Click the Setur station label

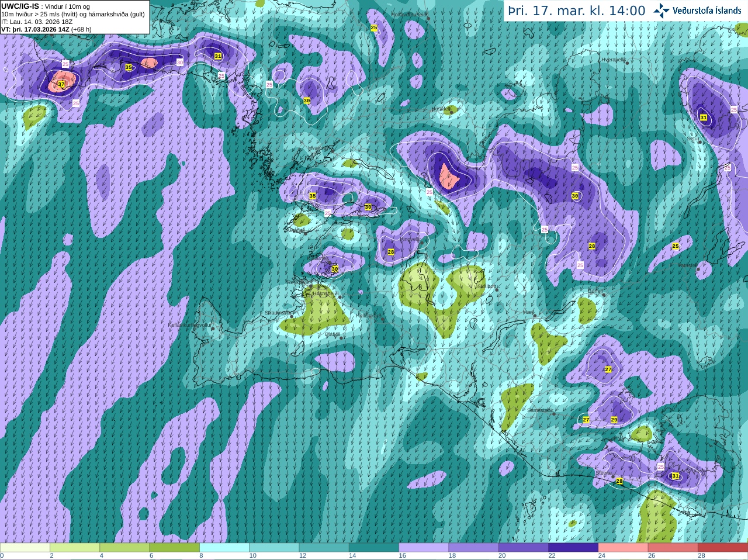click(693, 139)
